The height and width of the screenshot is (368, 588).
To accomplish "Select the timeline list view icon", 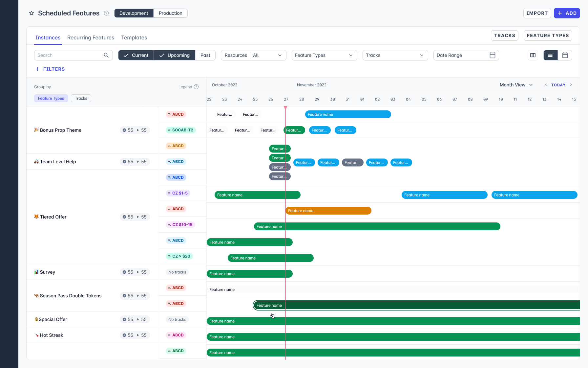I will (x=551, y=55).
